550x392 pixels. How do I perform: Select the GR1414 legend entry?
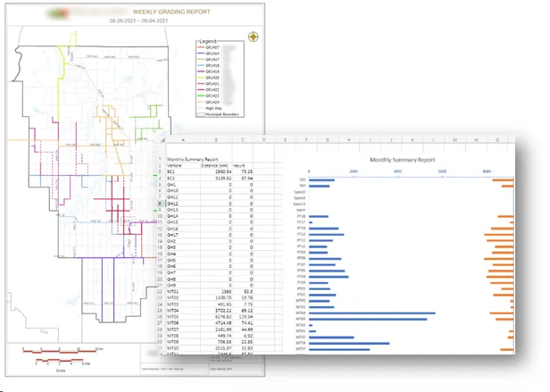(x=208, y=54)
